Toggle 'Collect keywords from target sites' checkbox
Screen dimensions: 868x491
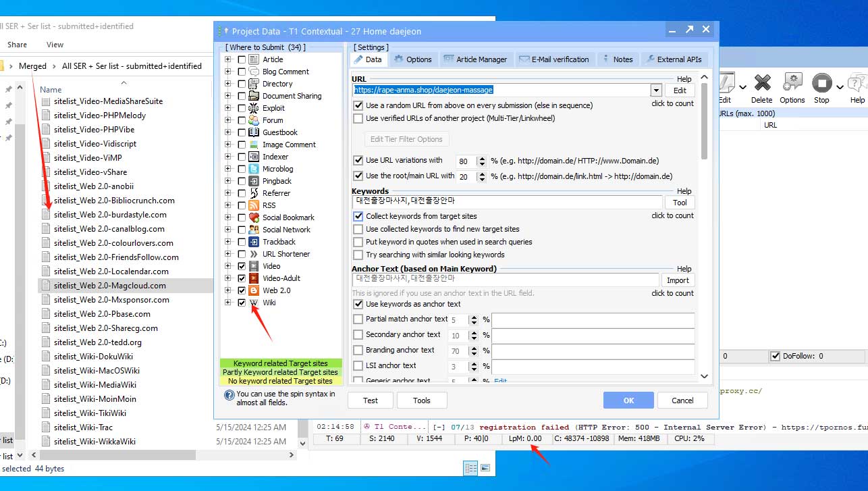point(358,216)
